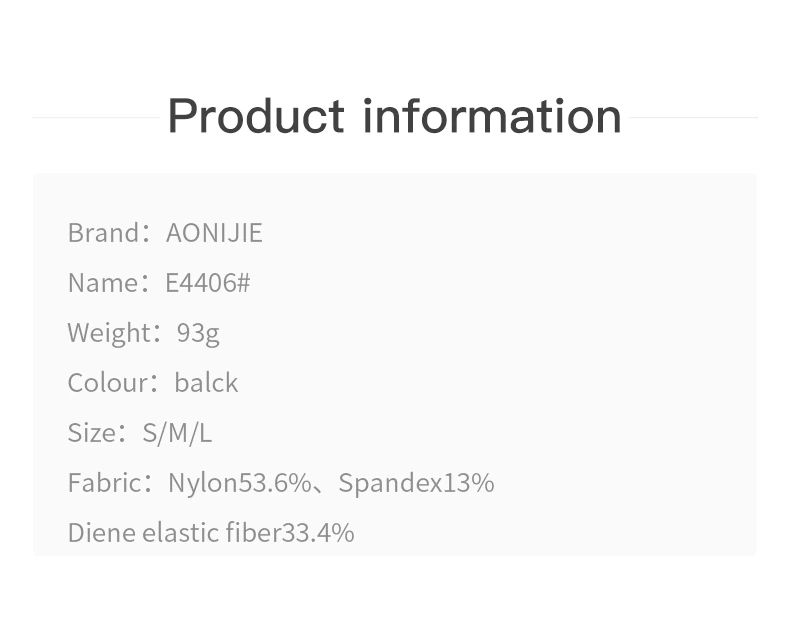Click the Spandex13% text
This screenshot has width=790, height=624.
416,482
